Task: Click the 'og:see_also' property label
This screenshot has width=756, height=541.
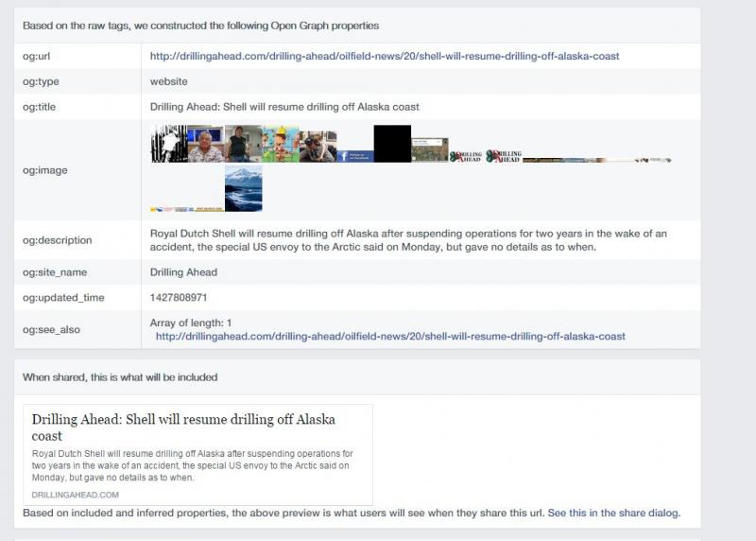Action: pos(51,330)
